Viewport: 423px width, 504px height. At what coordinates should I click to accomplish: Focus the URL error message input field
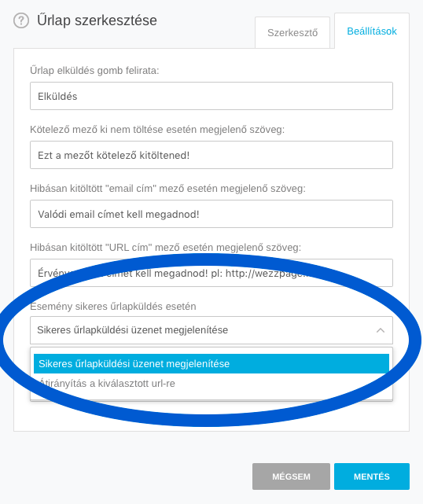[x=211, y=273]
